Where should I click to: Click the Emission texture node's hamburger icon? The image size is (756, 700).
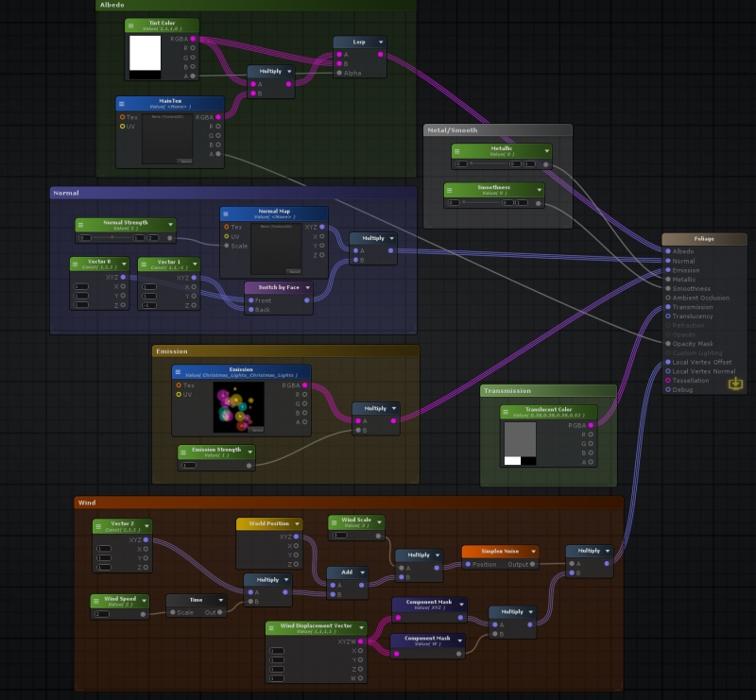[180, 372]
